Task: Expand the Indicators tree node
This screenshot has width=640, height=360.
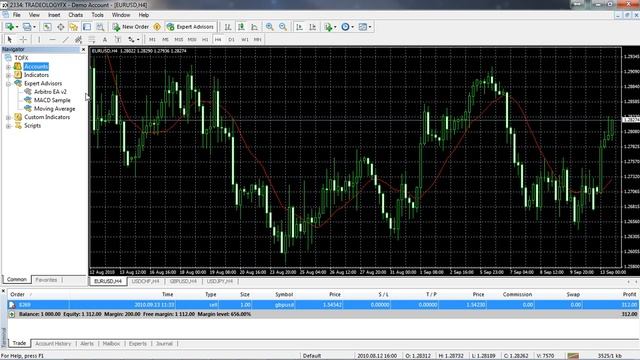Action: click(8, 75)
